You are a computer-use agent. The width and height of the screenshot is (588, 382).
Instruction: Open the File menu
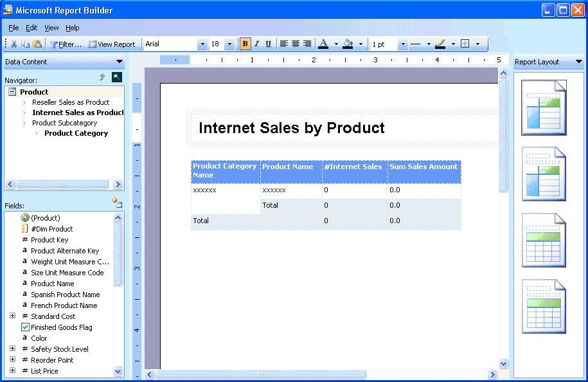point(13,28)
